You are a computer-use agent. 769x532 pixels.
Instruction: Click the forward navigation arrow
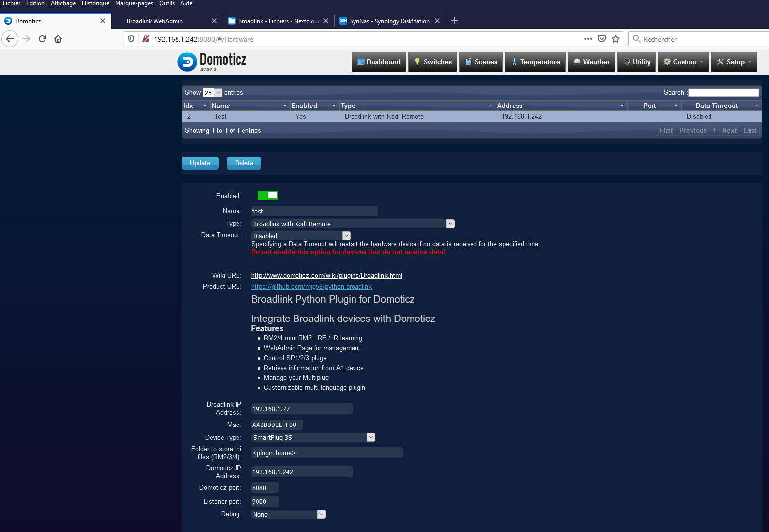tap(26, 39)
